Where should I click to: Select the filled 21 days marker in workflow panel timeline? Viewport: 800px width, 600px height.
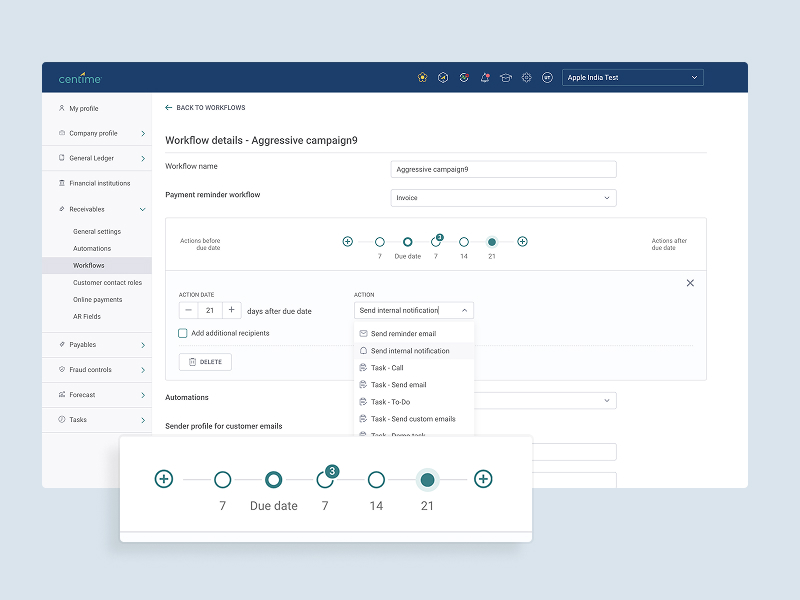(x=492, y=242)
